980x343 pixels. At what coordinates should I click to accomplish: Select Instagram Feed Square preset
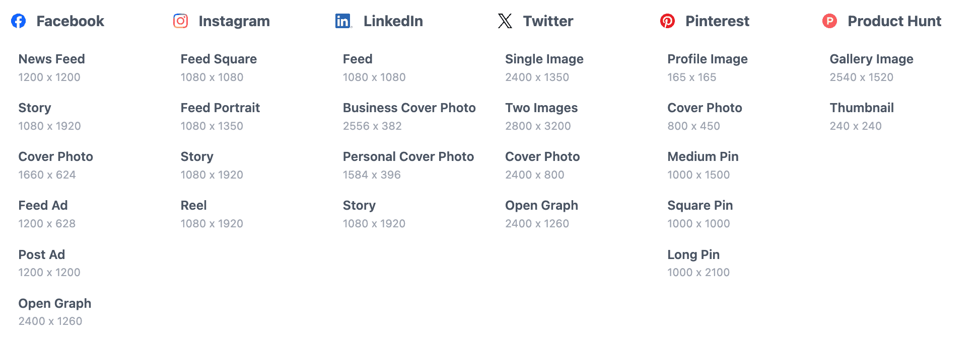(219, 67)
